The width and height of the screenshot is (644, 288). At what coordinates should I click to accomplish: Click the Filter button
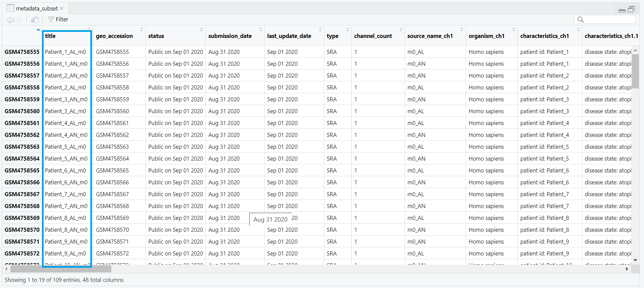[58, 20]
